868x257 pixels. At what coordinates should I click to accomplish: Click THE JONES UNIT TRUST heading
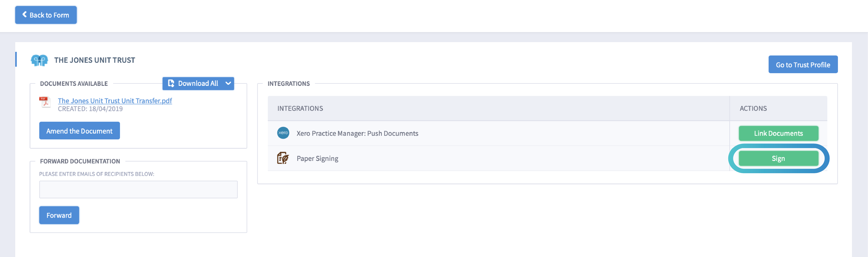[x=94, y=60]
